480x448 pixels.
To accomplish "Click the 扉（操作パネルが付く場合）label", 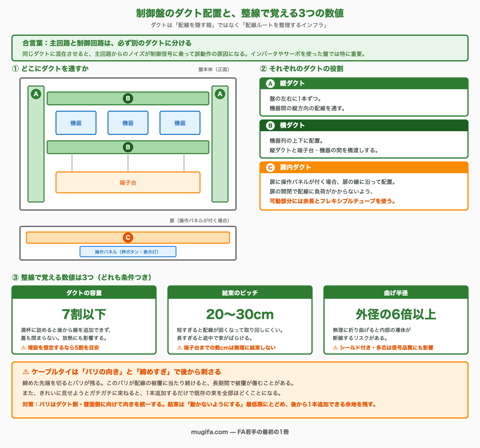I will coord(199,220).
